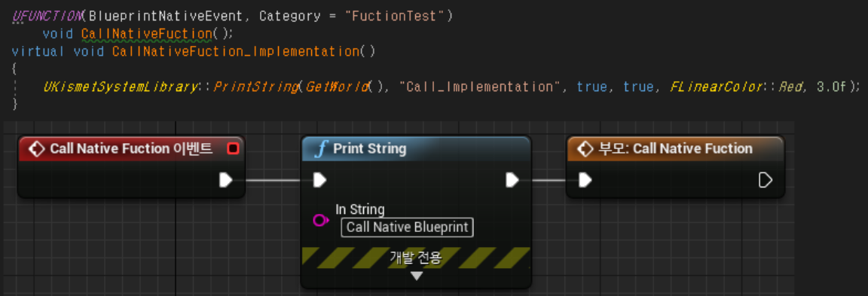Viewport: 868px width, 296px height.
Task: Click CallNativeFuction declaration with squiggle underline
Action: click(x=147, y=34)
